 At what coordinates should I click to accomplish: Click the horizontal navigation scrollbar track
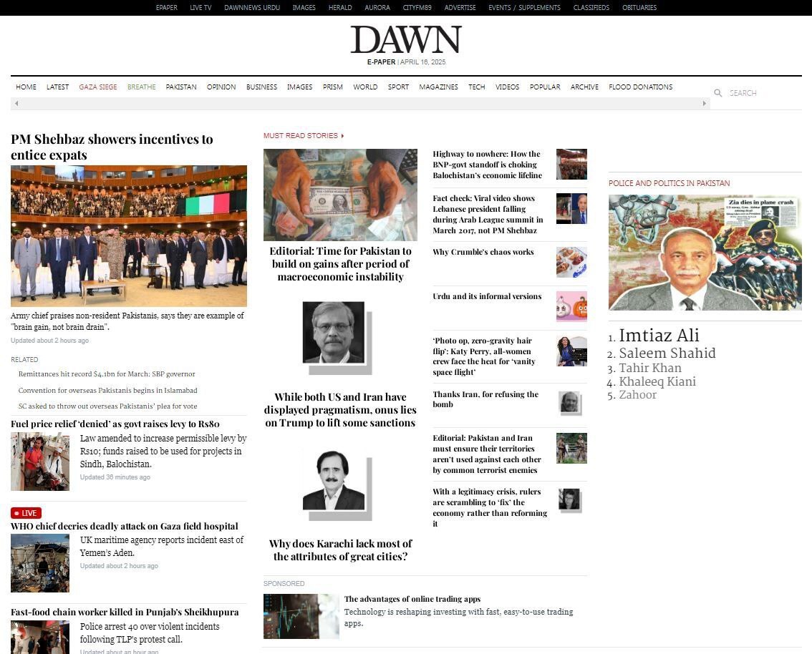coord(360,104)
